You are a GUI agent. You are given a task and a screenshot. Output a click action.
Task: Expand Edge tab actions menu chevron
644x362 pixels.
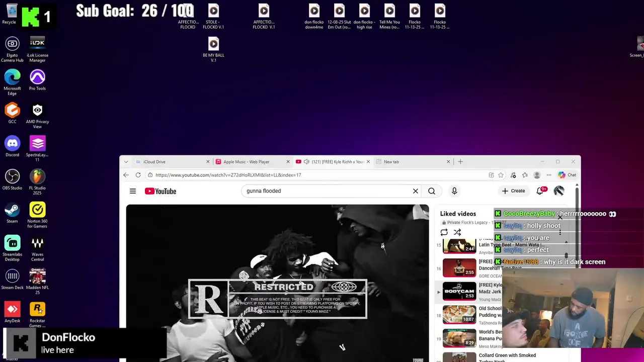click(126, 162)
